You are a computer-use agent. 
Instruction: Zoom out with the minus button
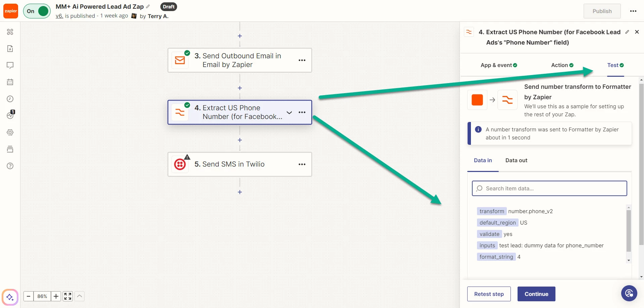tap(29, 296)
